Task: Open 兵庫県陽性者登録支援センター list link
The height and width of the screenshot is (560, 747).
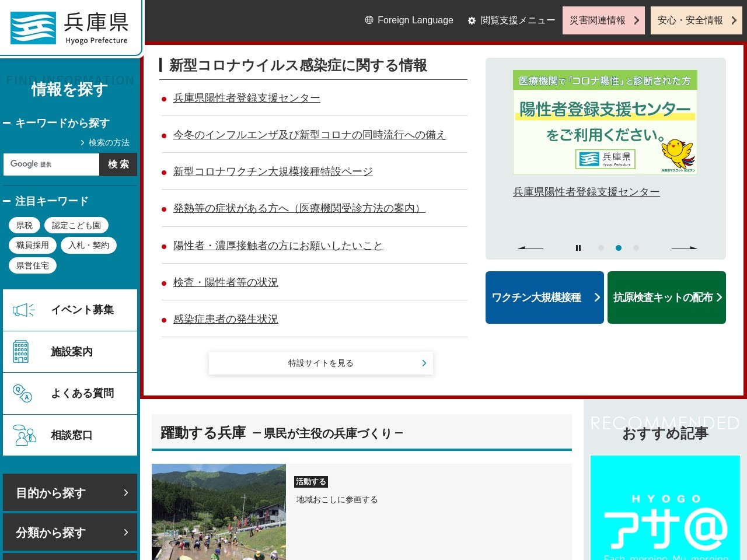Action: coord(247,98)
